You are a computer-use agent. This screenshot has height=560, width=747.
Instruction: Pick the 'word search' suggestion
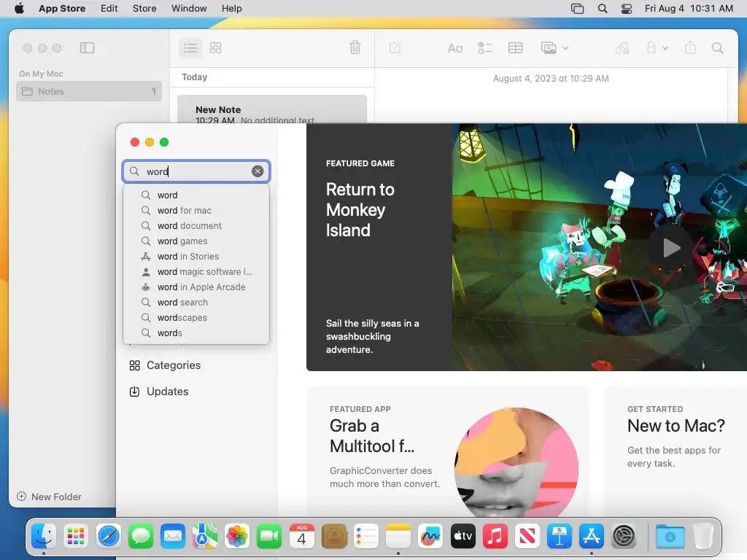196,303
